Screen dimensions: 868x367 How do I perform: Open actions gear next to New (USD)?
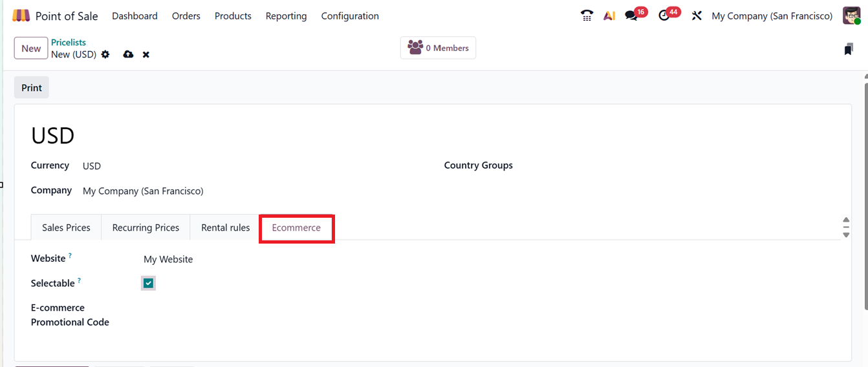(105, 55)
